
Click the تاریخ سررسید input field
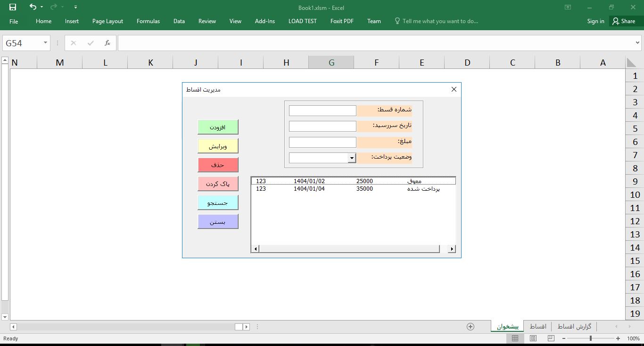[x=322, y=126]
